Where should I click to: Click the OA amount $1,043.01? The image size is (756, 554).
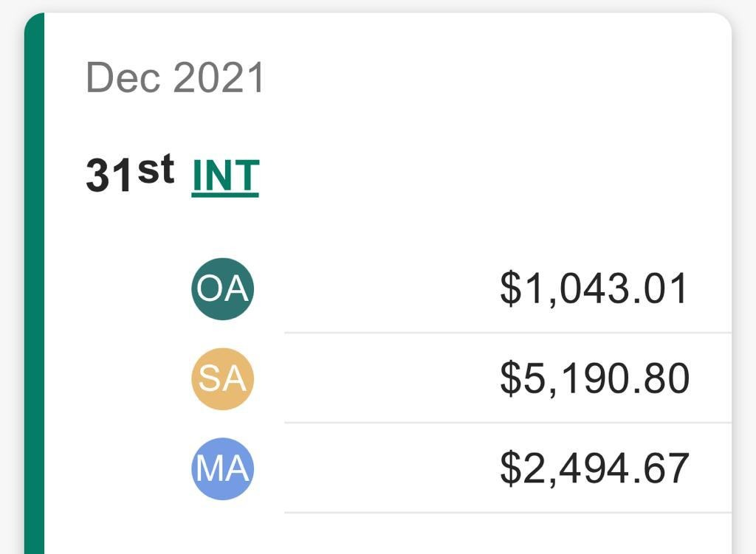tap(593, 289)
